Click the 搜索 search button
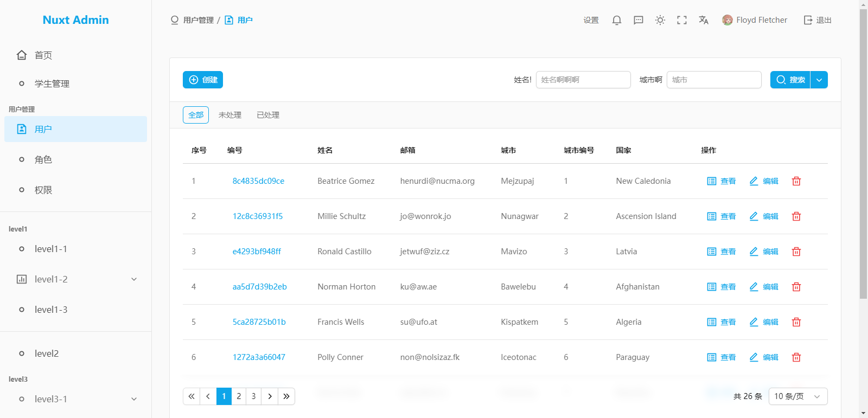868x418 pixels. tap(790, 80)
